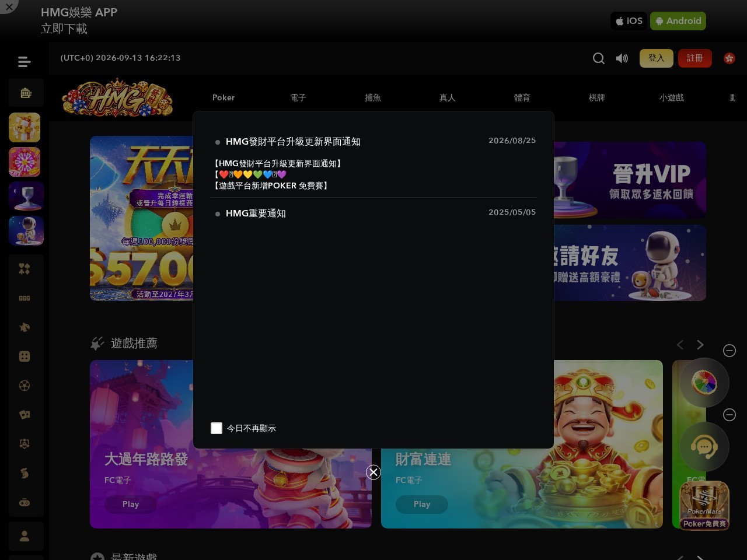Open the astronaut sidebar thumbnail
This screenshot has width=747, height=560.
coord(26,230)
